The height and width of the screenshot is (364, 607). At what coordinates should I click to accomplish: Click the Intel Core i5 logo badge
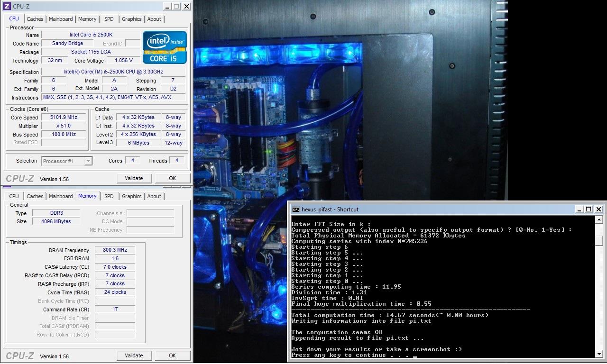point(165,47)
